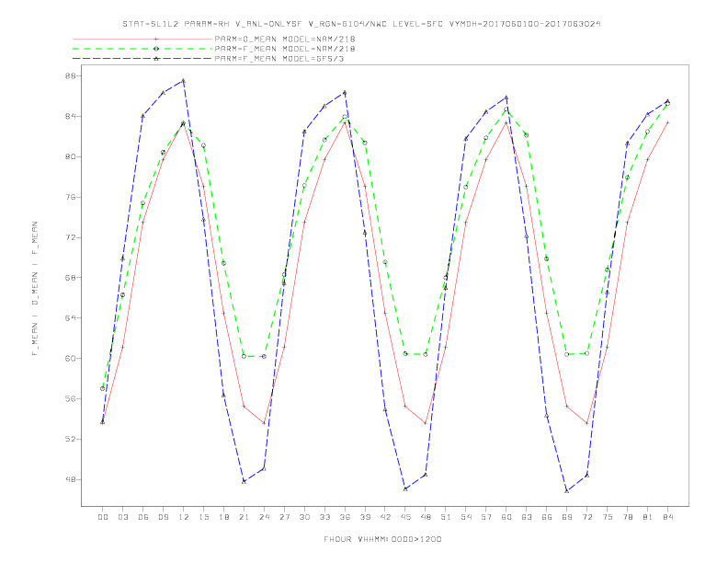Click the y-axis tick label 68

point(71,278)
